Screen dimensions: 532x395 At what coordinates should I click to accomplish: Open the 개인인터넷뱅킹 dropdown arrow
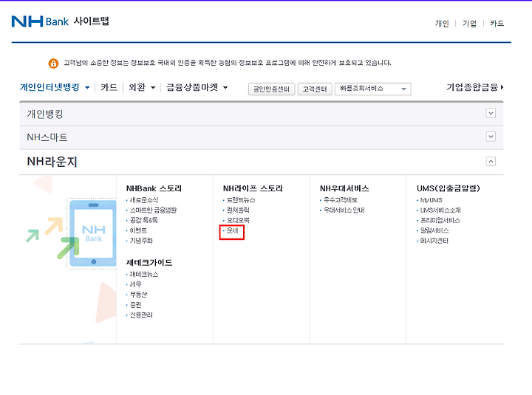coord(87,88)
